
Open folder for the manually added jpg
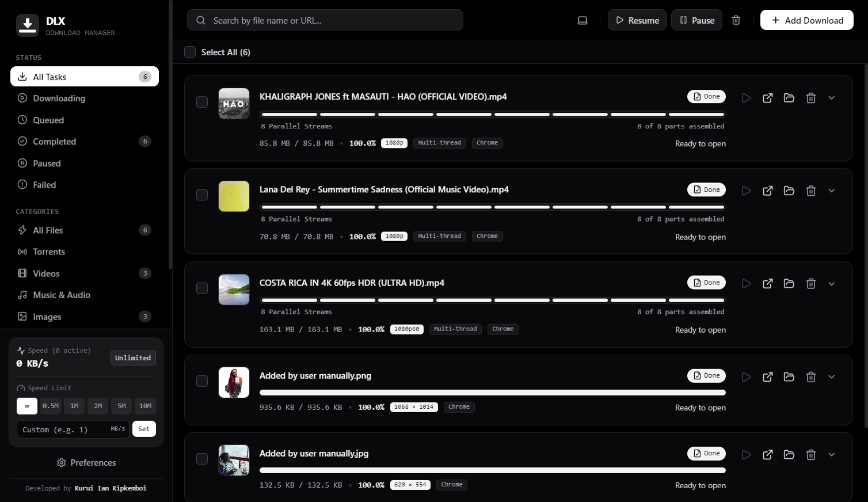789,454
